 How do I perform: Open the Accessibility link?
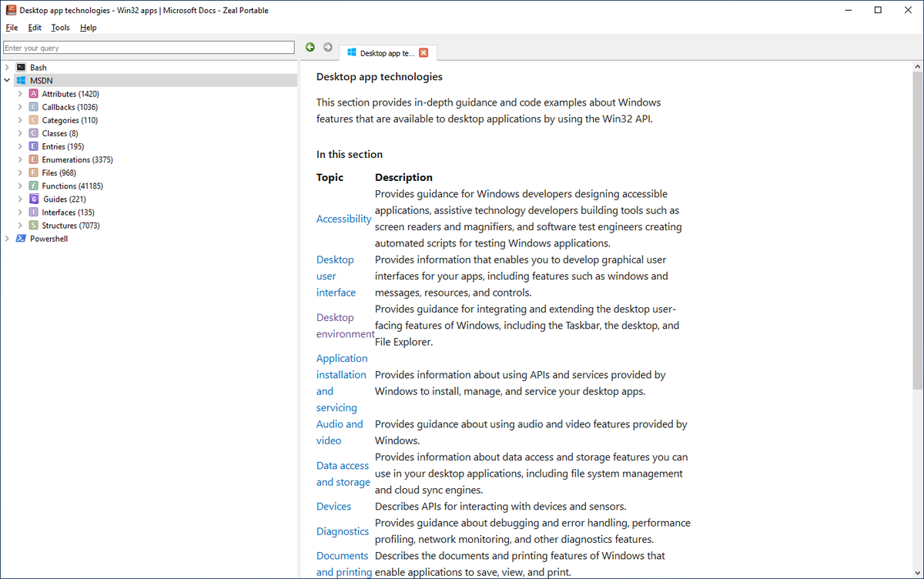pos(343,219)
